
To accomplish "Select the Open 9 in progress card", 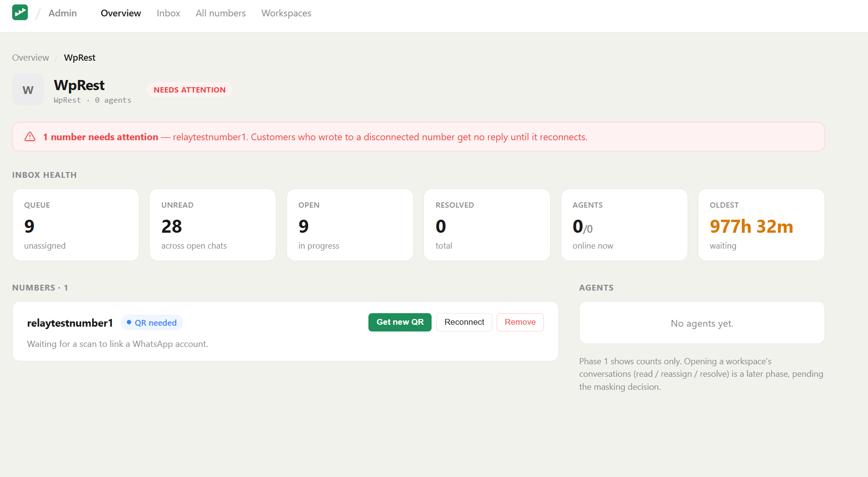I will (350, 225).
